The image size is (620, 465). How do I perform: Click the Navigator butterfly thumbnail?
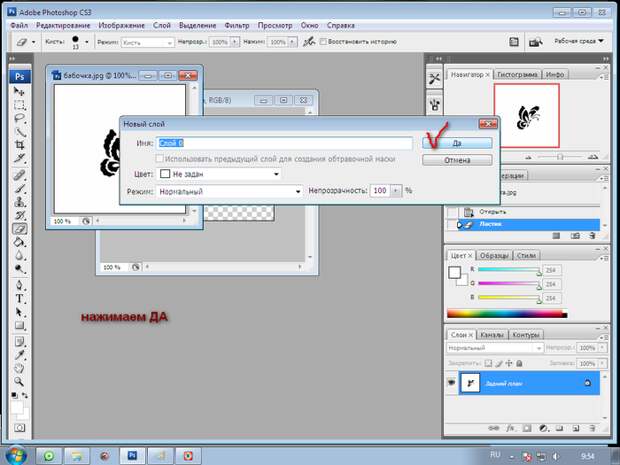[x=527, y=115]
